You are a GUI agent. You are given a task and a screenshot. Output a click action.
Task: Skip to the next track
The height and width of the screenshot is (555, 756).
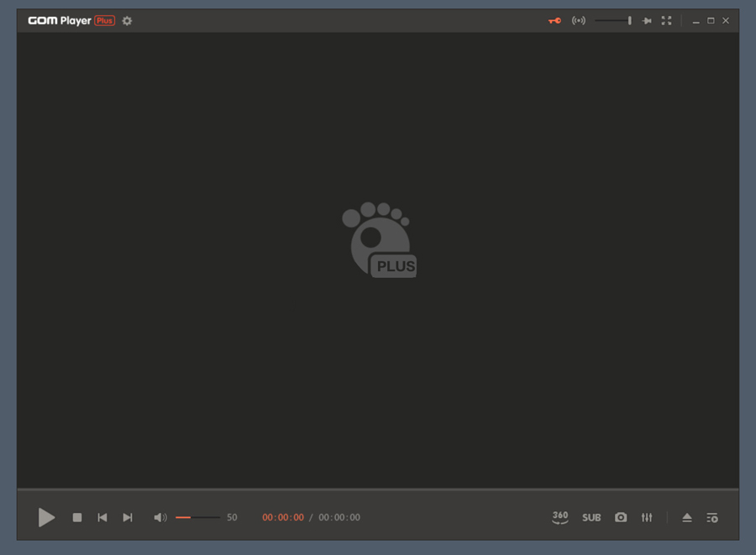128,518
